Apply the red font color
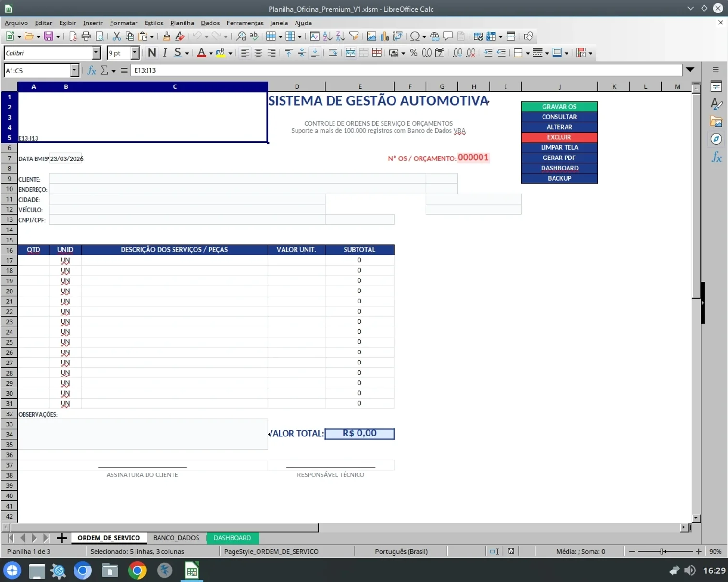This screenshot has height=582, width=728. pyautogui.click(x=201, y=53)
